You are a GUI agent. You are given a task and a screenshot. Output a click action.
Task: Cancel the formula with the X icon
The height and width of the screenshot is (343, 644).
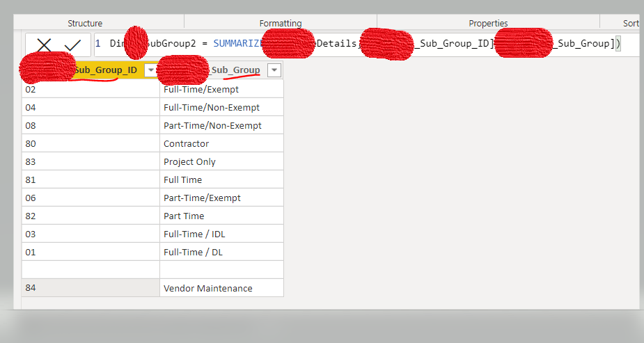[x=44, y=45]
